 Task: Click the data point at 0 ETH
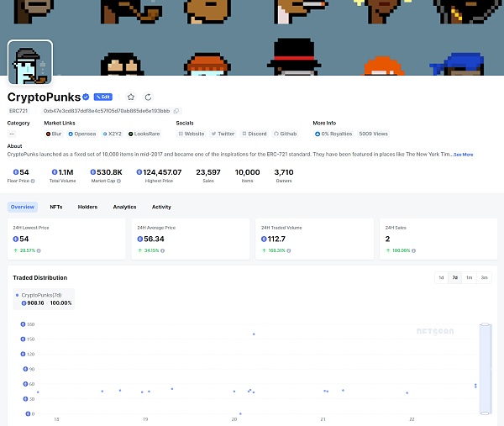pos(240,413)
